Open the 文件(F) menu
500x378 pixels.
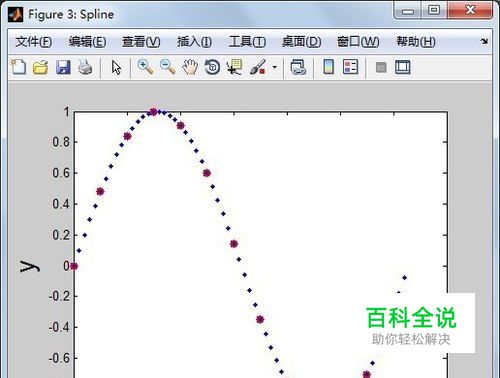(x=34, y=42)
